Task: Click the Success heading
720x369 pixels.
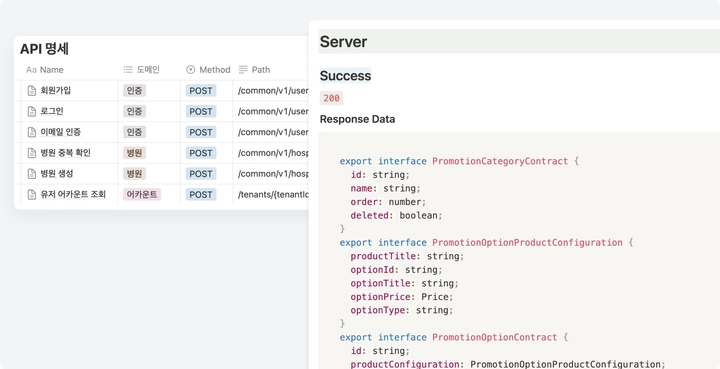Action: pos(345,76)
